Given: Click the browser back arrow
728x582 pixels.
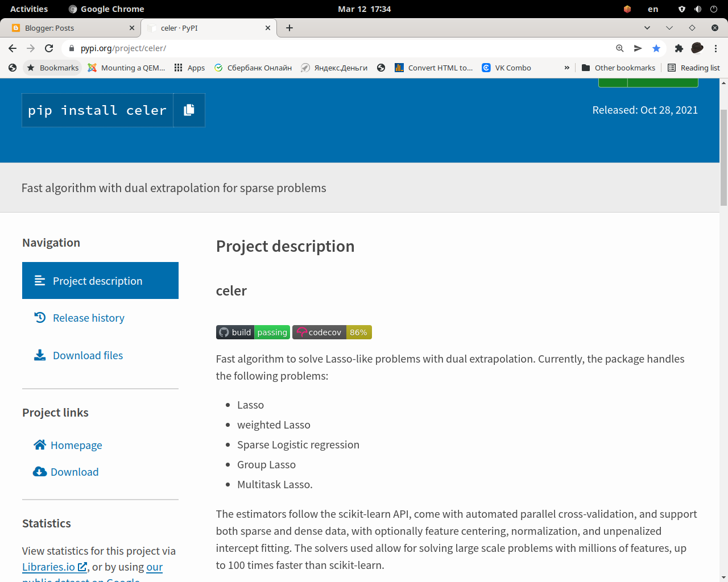Looking at the screenshot, I should tap(13, 48).
